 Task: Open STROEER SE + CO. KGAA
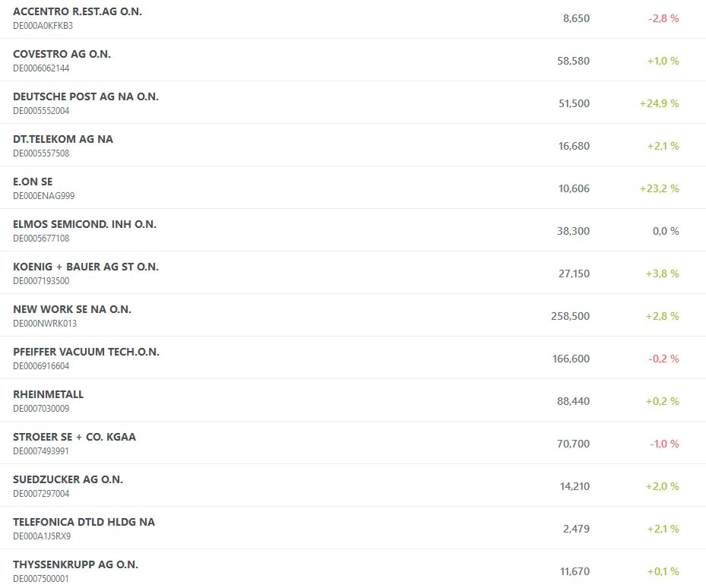click(74, 438)
